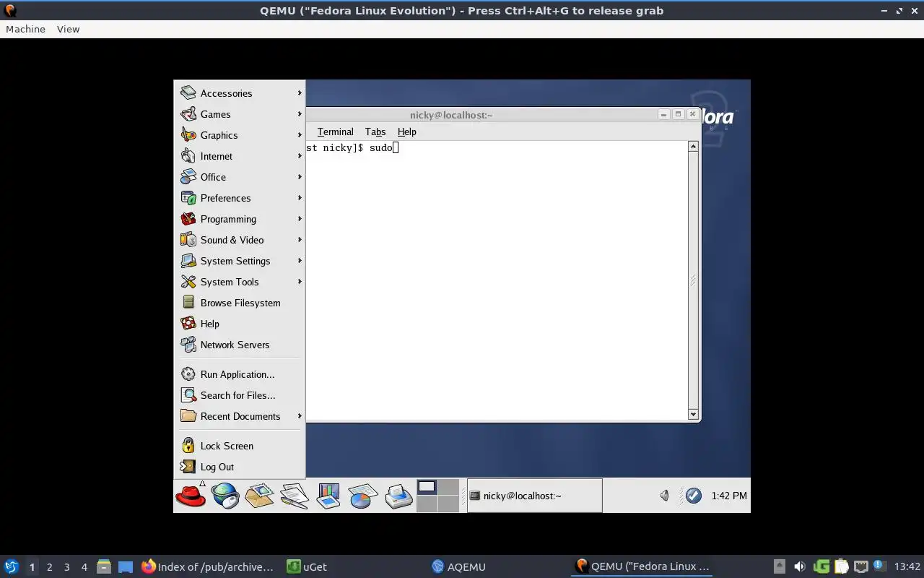Expand Games submenu arrow
Image resolution: width=924 pixels, height=578 pixels.
[300, 114]
